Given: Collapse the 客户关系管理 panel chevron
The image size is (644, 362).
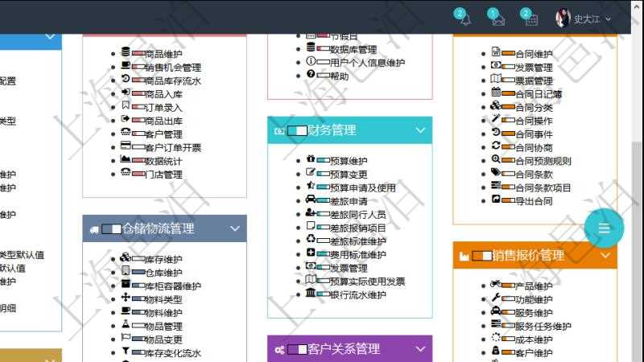Looking at the screenshot, I should pos(420,349).
